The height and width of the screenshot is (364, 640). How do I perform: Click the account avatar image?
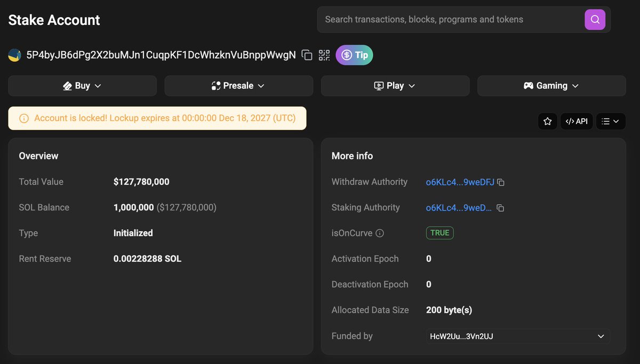point(14,55)
